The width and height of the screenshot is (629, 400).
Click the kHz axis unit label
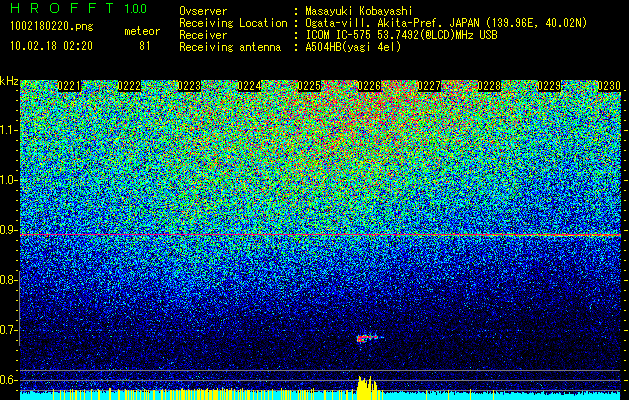coord(9,81)
